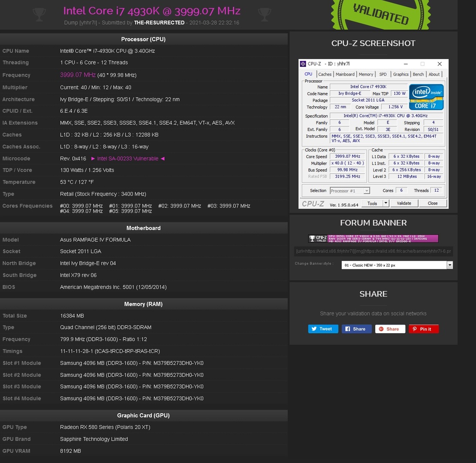Click the Close button in CPU-Z
Screen dimensions: 476x463
coord(432,203)
